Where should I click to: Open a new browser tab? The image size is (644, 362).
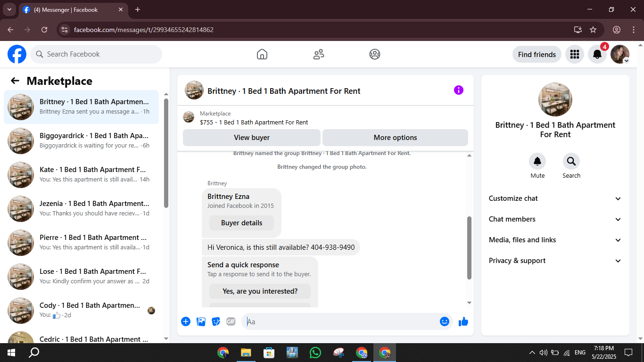pos(138,9)
